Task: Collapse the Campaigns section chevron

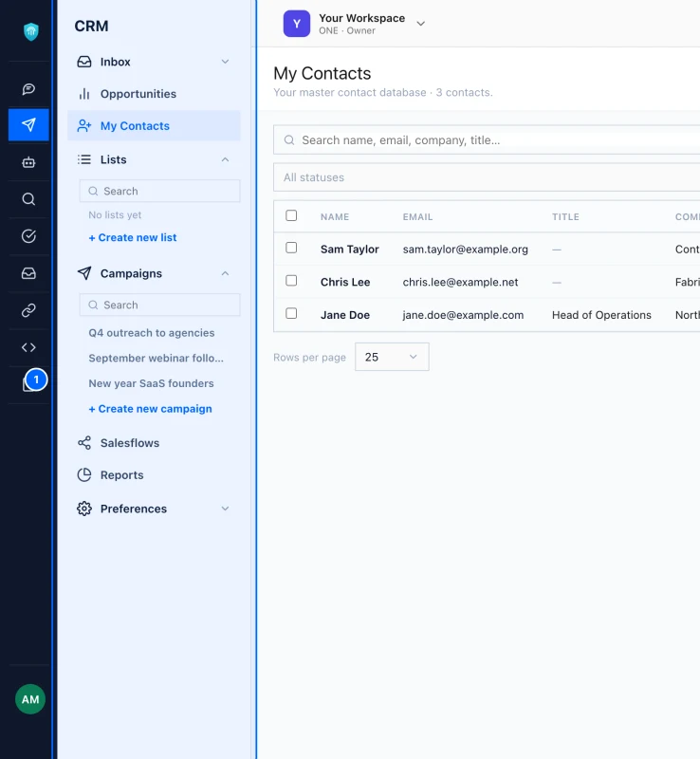Action: coord(225,273)
